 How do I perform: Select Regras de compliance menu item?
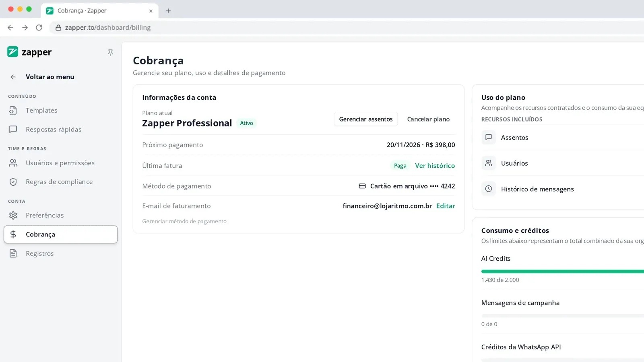click(x=61, y=182)
